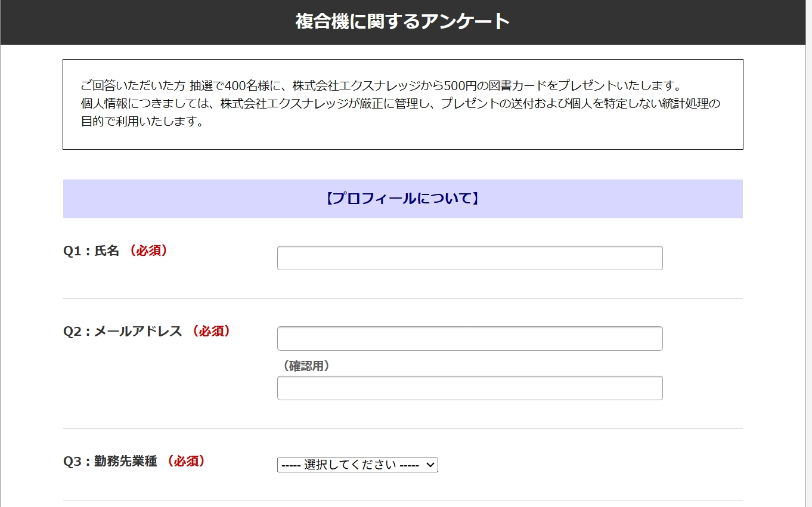Image resolution: width=812 pixels, height=507 pixels.
Task: Click the Q1：氏名 question label
Action: pyautogui.click(x=91, y=251)
